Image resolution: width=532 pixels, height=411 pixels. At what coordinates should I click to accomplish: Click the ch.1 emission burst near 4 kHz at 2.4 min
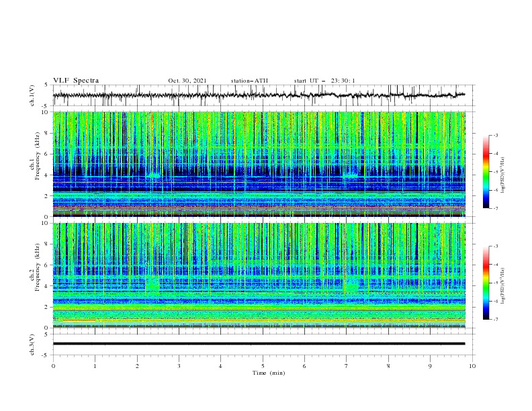click(153, 177)
